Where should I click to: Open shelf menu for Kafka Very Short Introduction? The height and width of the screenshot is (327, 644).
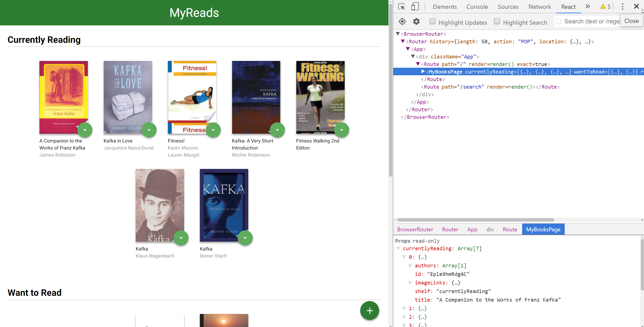277,130
